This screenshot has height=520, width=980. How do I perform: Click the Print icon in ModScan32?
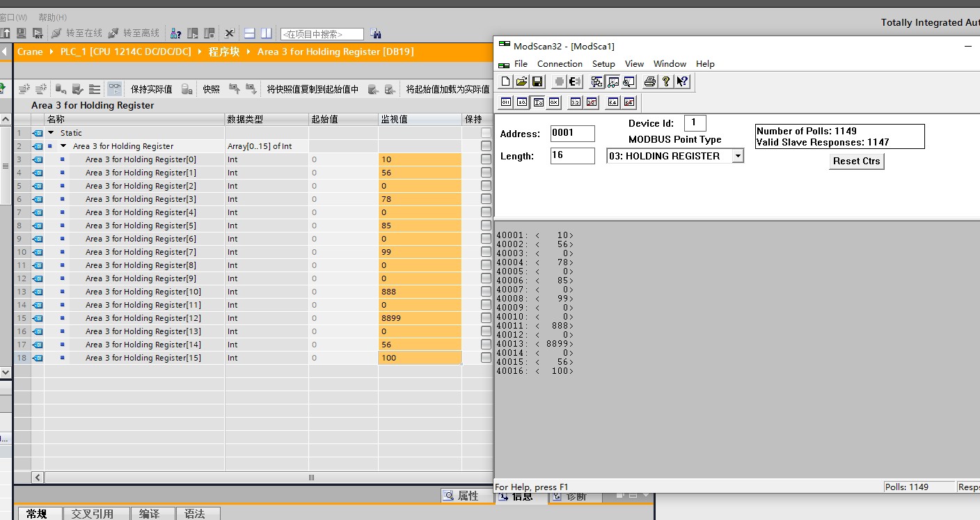[649, 81]
